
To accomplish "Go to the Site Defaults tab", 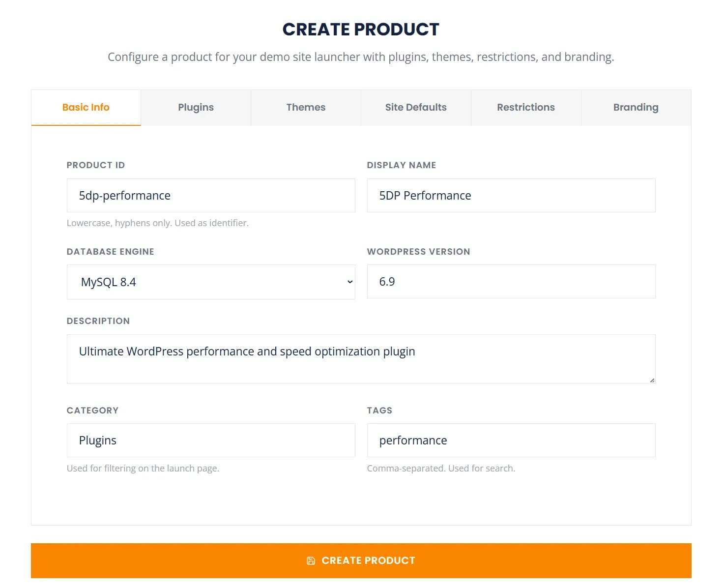I will pos(416,107).
